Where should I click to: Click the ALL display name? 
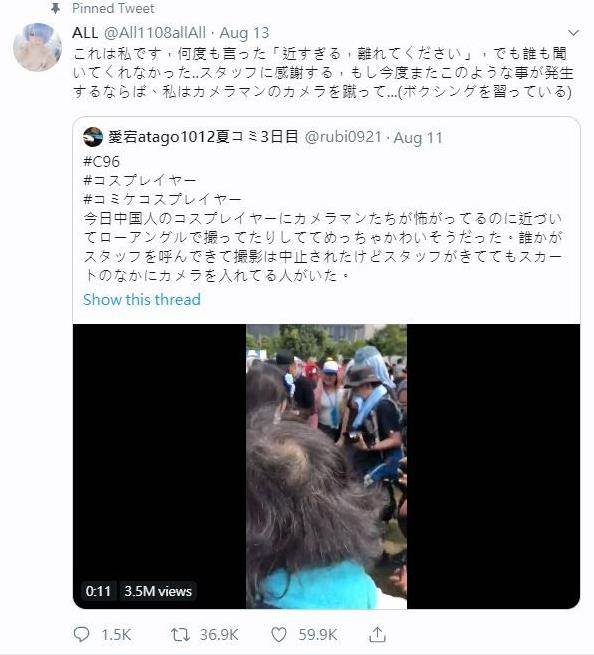coord(85,33)
